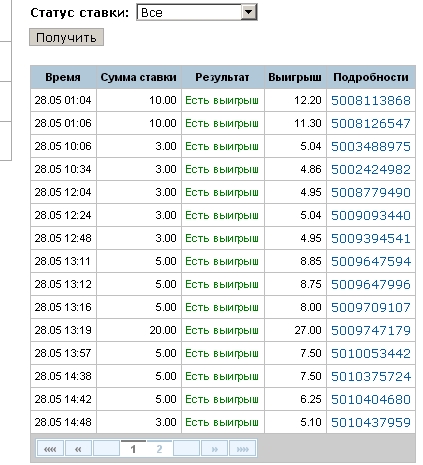Select the time cell 28.05 13:57
The image size is (423, 465).
[63, 353]
